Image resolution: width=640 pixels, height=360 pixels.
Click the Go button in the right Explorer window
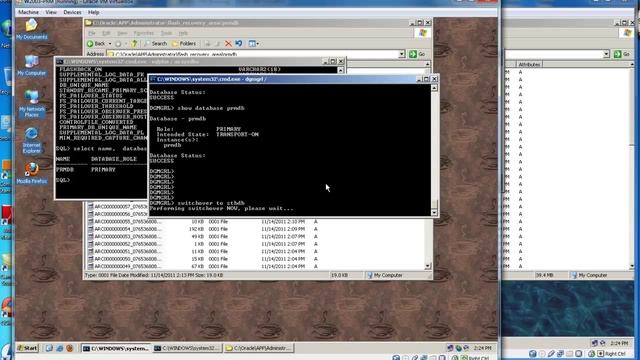[622, 54]
